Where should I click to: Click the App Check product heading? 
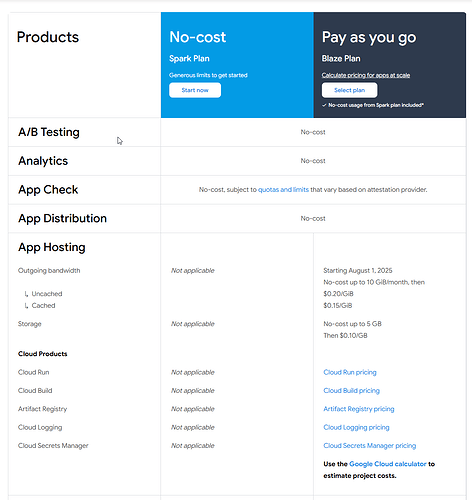(x=48, y=190)
